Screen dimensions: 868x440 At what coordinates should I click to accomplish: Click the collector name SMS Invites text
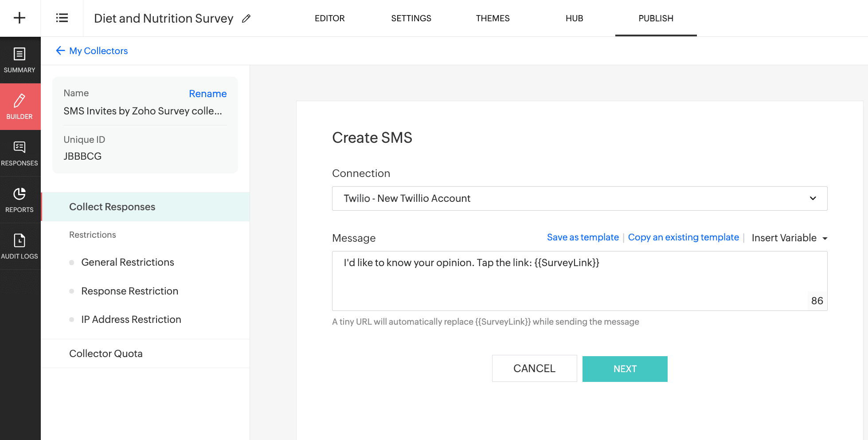point(143,111)
